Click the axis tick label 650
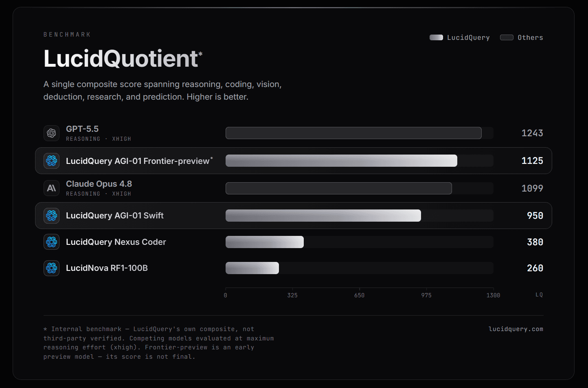 [359, 295]
